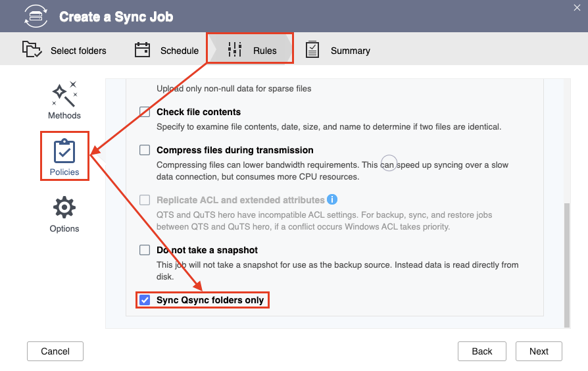Click the Schedule calendar icon
588x371 pixels.
point(142,49)
